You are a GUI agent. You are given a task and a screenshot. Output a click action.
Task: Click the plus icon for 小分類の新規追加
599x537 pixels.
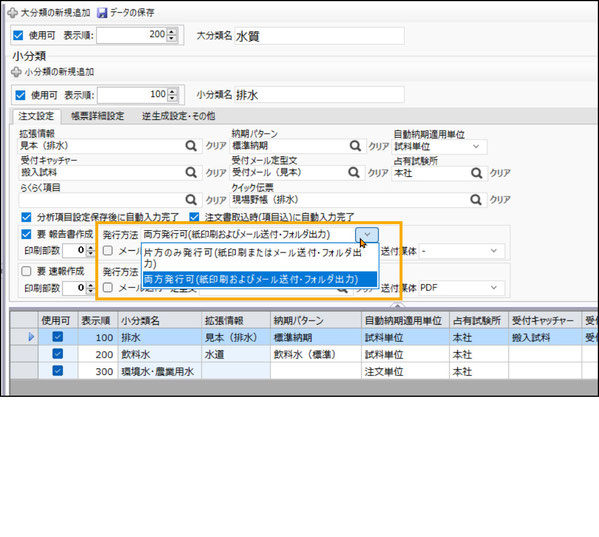(16, 71)
